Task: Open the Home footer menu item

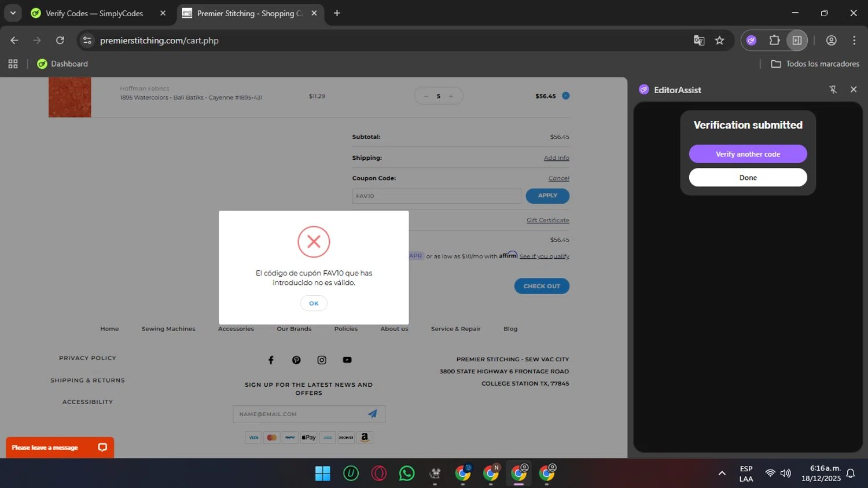Action: [109, 329]
